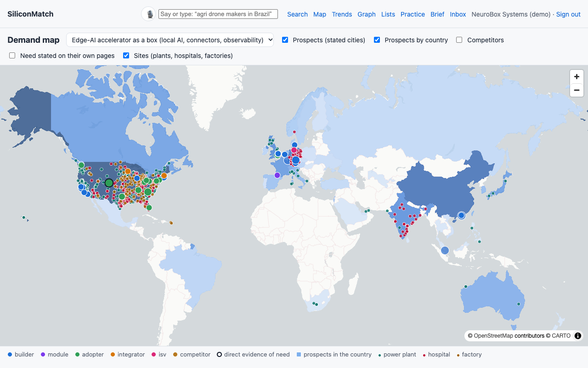
Task: Open the Brief page
Action: point(437,14)
